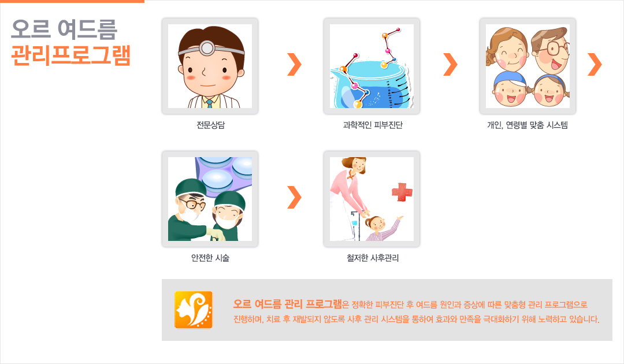Click the orange chevron after skin diagnosis image
The width and height of the screenshot is (624, 364).
[x=451, y=64]
